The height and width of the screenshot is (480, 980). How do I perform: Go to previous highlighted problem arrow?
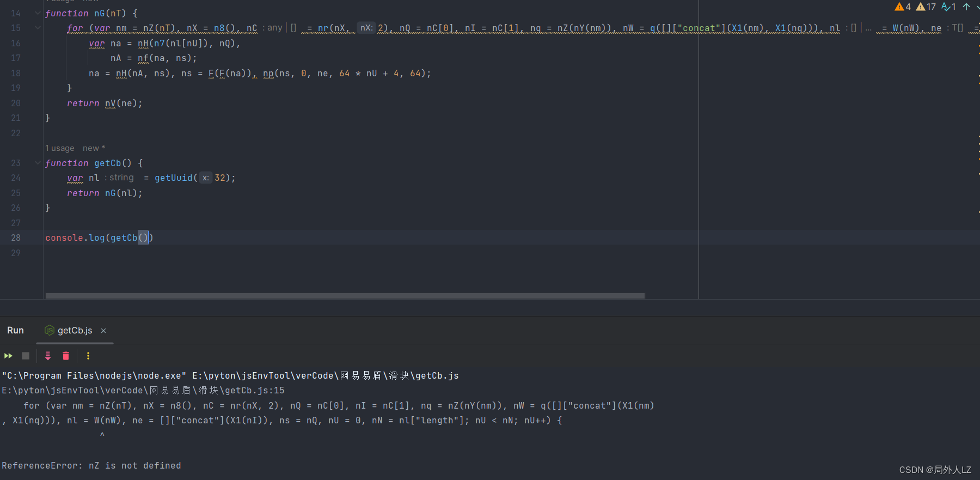(x=966, y=7)
